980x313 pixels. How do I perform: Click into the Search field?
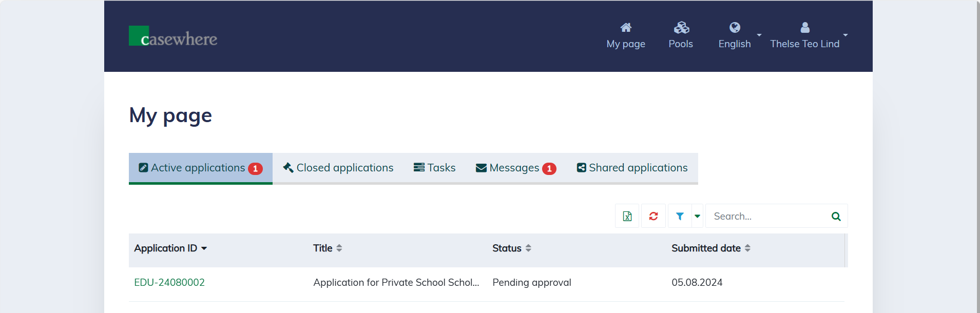pos(767,216)
